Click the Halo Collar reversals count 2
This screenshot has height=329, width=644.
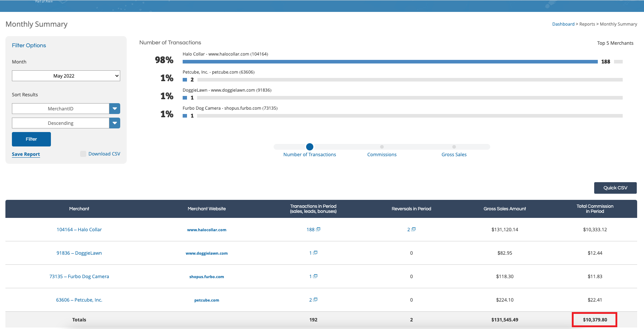click(409, 229)
